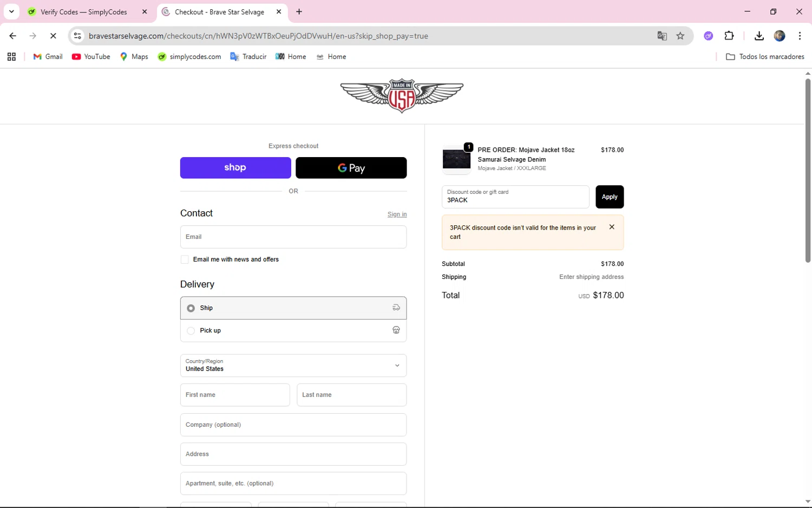Pay with Google Pay button
Image resolution: width=812 pixels, height=508 pixels.
tap(351, 168)
